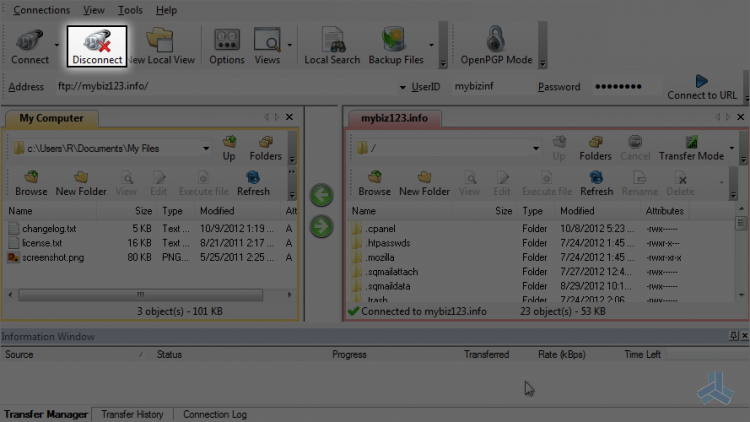Viewport: 750px width, 422px height.
Task: Open the Tools menu
Action: pyautogui.click(x=130, y=10)
